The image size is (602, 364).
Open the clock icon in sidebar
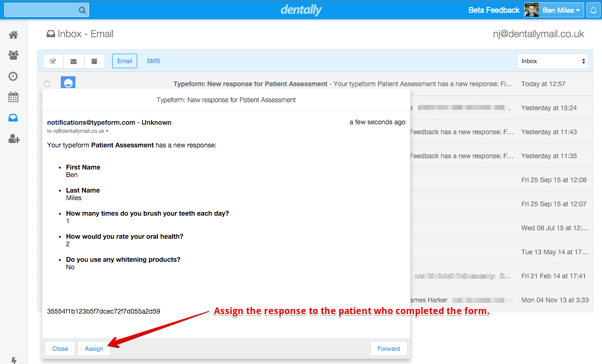[13, 76]
